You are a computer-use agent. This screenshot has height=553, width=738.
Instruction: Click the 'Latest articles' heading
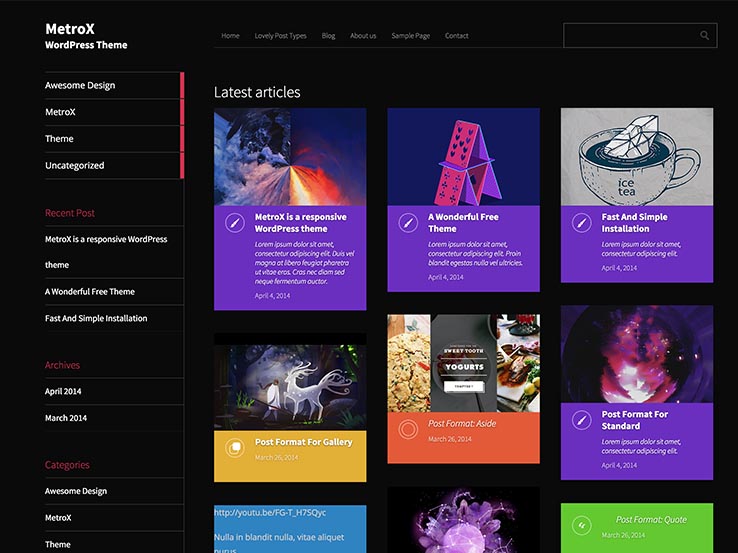pyautogui.click(x=257, y=92)
